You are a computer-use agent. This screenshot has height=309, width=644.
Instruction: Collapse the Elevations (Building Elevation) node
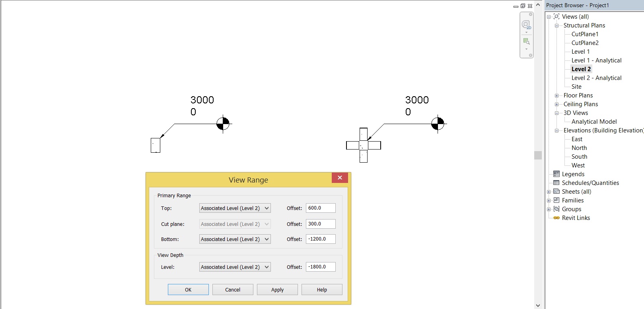557,130
